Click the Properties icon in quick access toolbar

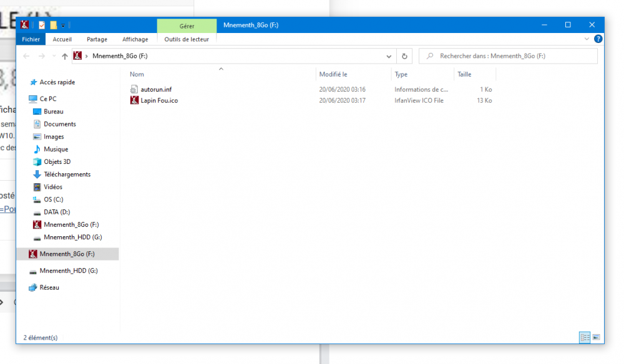[x=42, y=25]
